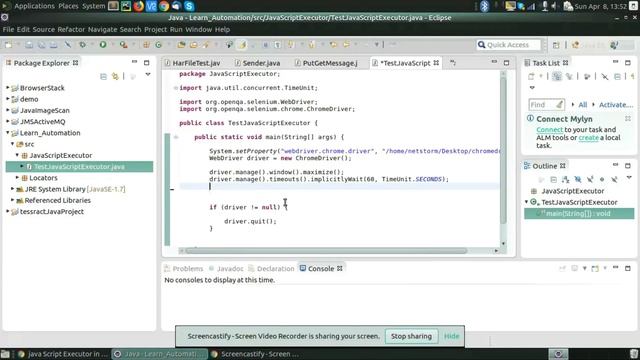640x360 pixels.
Task: Click the New Java Package icon
Action: click(x=146, y=44)
